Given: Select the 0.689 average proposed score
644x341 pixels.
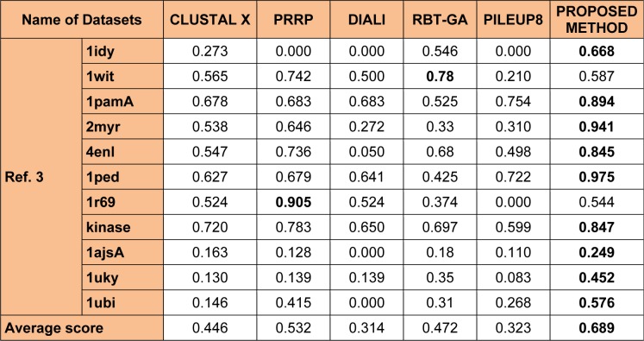Looking at the screenshot, I should pyautogui.click(x=597, y=328).
